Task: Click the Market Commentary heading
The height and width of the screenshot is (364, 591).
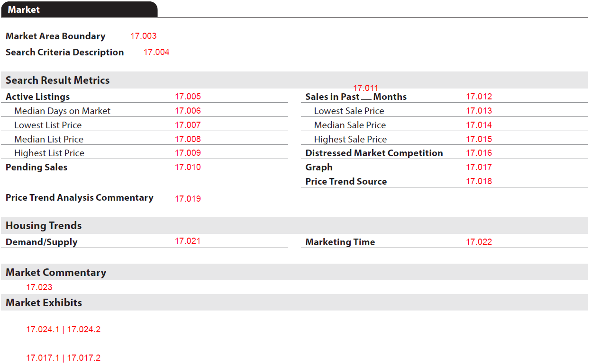Action: coord(56,273)
